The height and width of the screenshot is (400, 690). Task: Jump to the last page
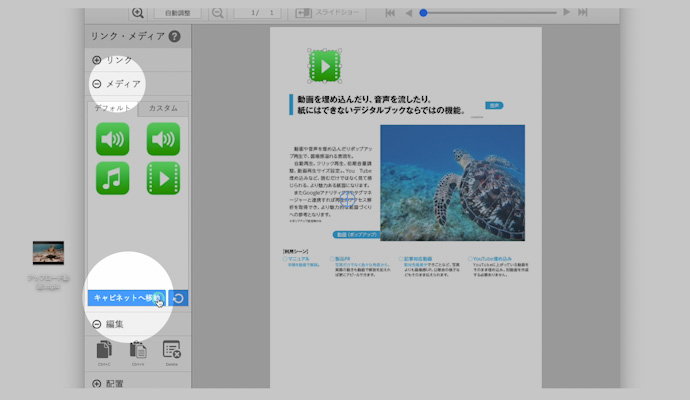pos(583,12)
